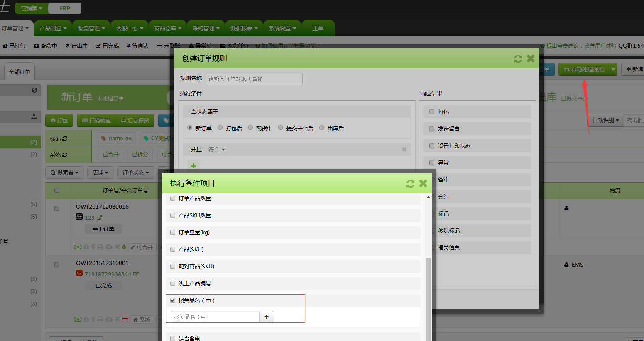The image size is (644, 341).
Task: Expand the 符合 dropdown
Action: point(216,149)
